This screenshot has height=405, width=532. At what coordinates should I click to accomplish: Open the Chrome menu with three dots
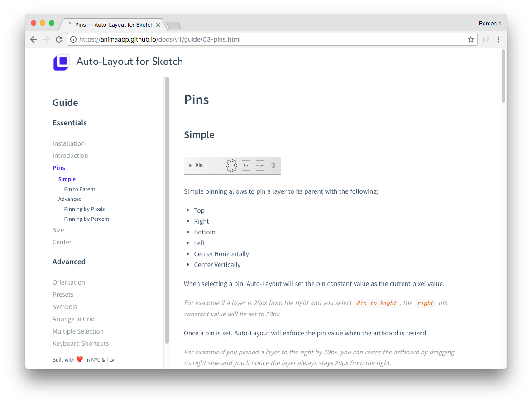pos(498,39)
